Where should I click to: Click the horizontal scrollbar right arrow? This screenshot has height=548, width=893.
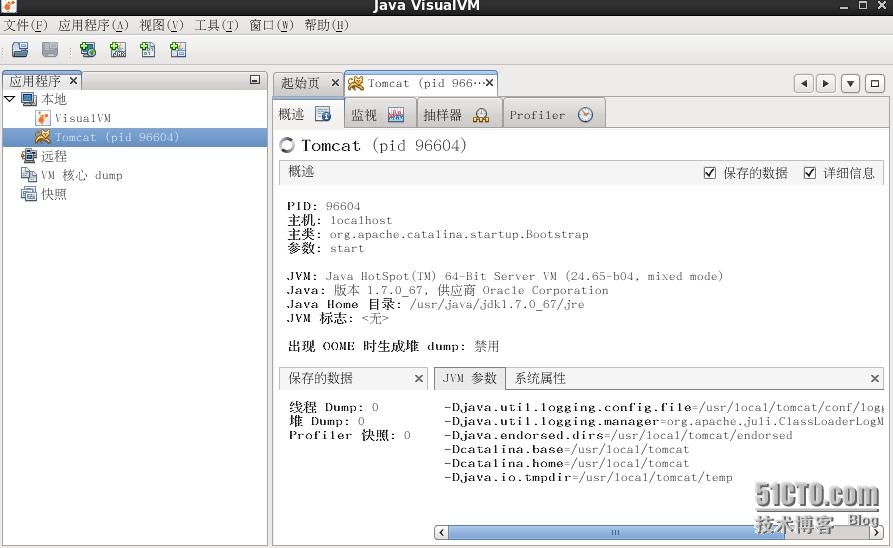click(876, 533)
